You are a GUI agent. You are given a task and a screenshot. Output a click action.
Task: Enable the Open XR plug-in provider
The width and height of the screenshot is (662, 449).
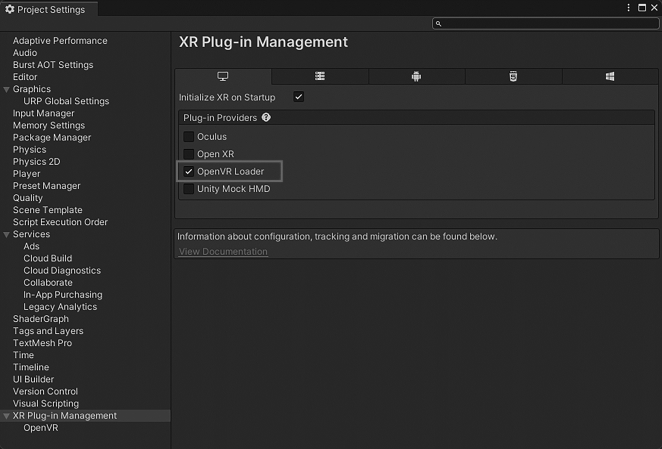189,154
